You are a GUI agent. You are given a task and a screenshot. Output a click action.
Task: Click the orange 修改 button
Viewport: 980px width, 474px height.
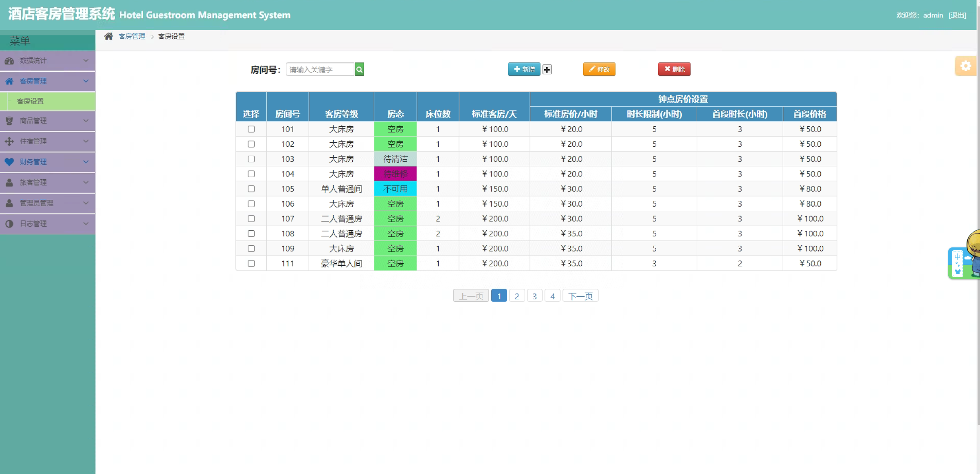pos(599,69)
